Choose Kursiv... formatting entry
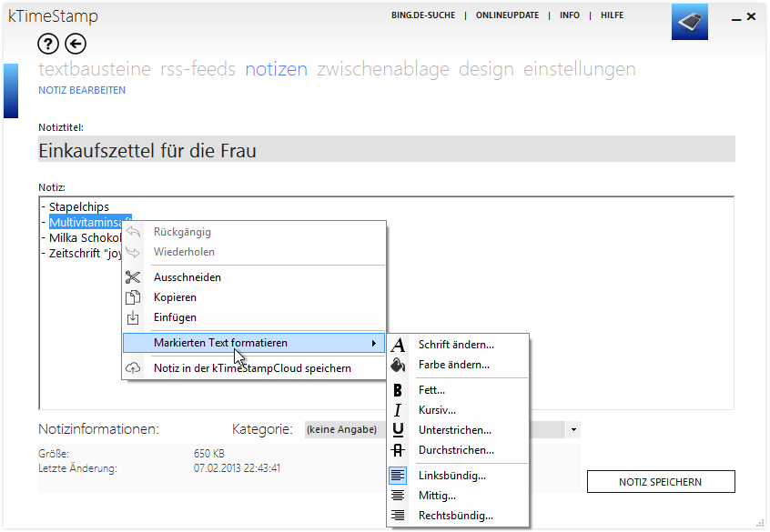Image resolution: width=770 pixels, height=532 pixels. [458, 410]
